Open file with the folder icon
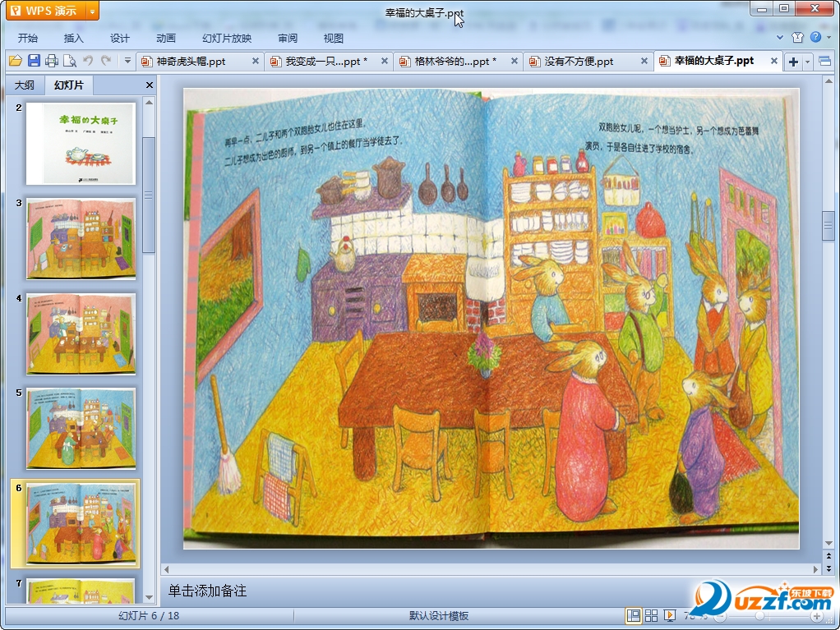Screen dimensions: 840x630 click(16, 61)
